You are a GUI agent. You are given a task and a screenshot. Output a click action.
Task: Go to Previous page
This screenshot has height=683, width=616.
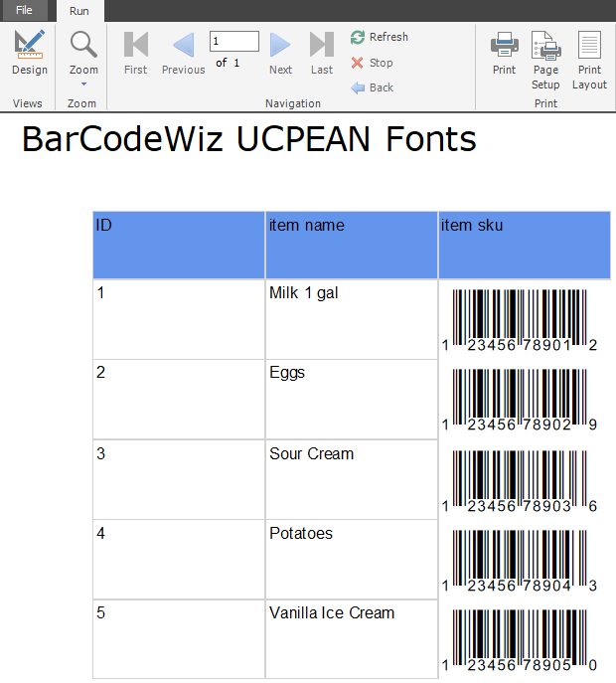click(183, 53)
